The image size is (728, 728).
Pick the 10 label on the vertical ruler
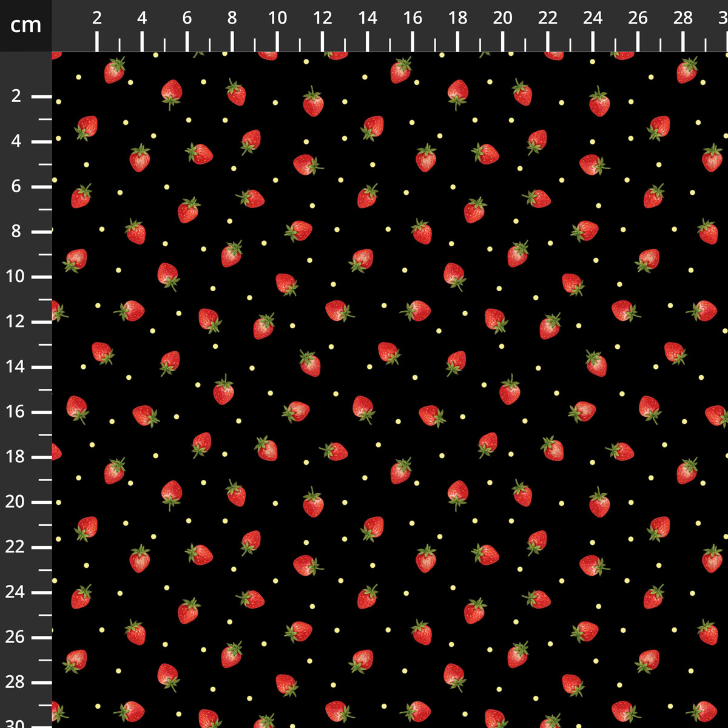coord(15,277)
